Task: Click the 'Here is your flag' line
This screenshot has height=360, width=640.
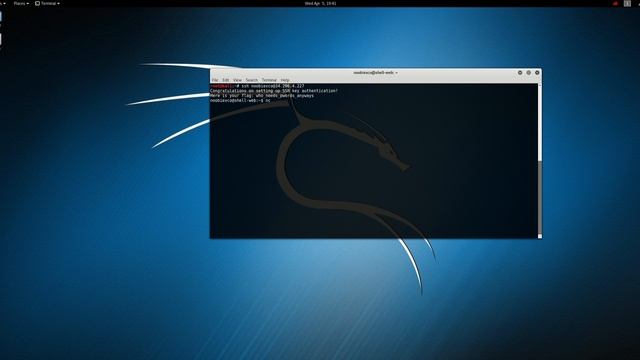Action: click(x=262, y=96)
